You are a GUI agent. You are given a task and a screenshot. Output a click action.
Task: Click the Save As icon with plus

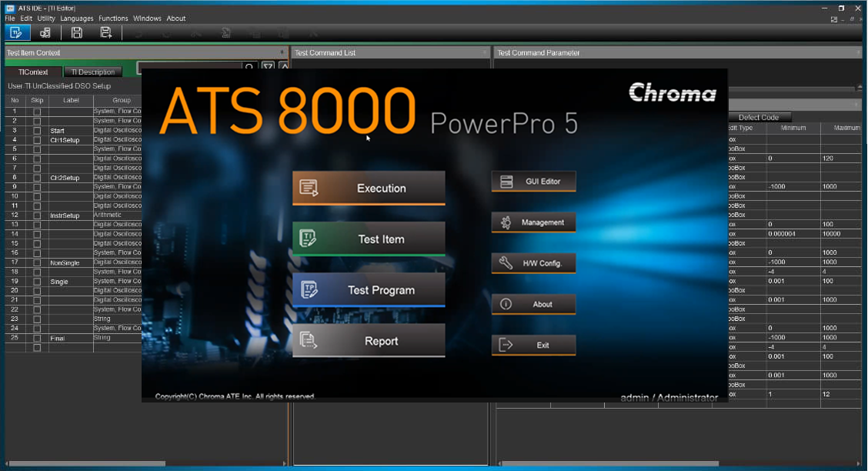[105, 32]
